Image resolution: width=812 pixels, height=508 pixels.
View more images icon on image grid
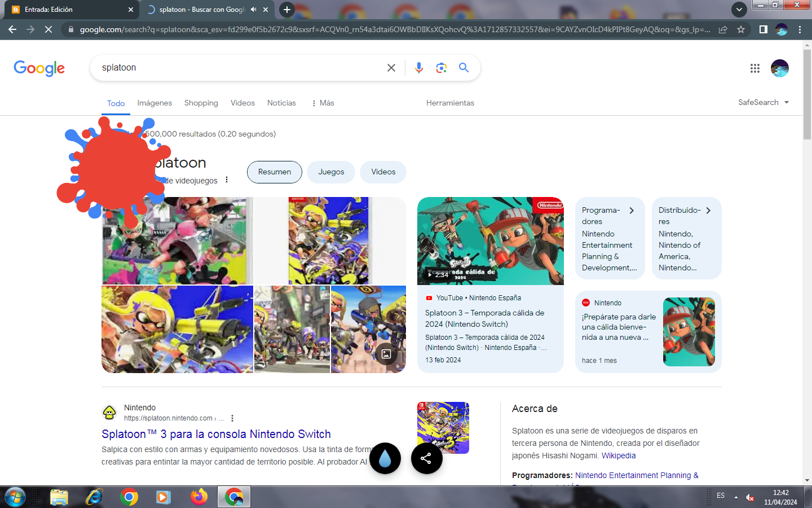[x=386, y=354]
